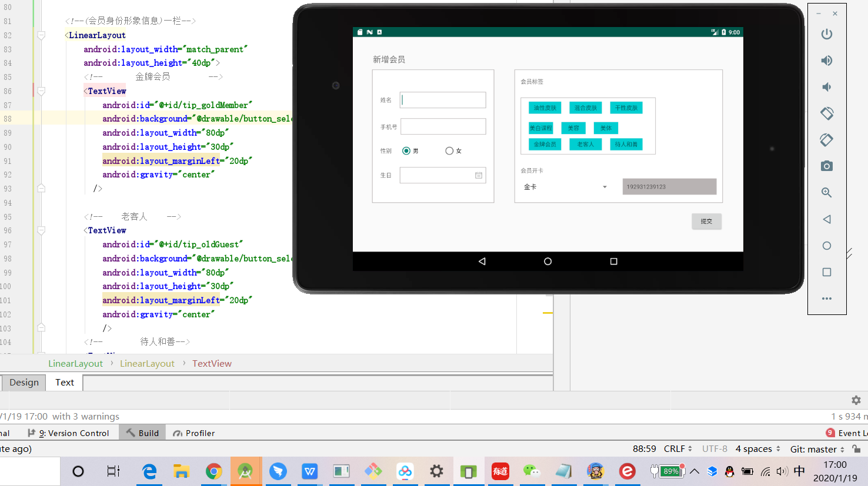The width and height of the screenshot is (868, 486).
Task: Open the Version Control tool window
Action: click(x=68, y=433)
